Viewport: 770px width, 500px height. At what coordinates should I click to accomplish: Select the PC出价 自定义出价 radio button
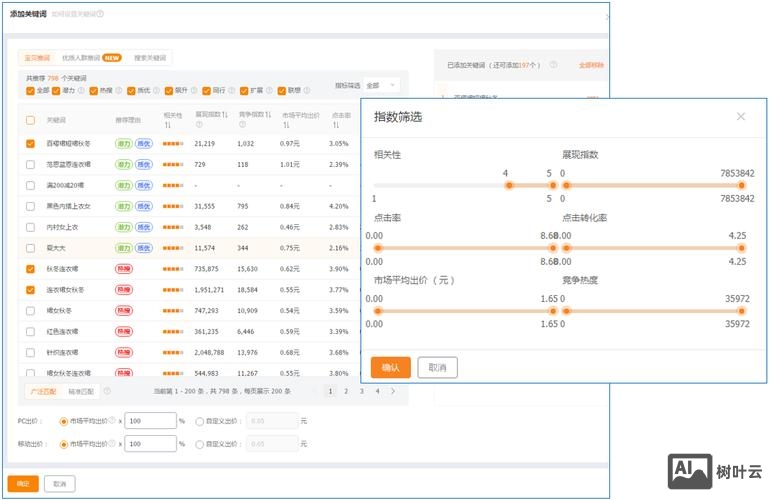(200, 421)
